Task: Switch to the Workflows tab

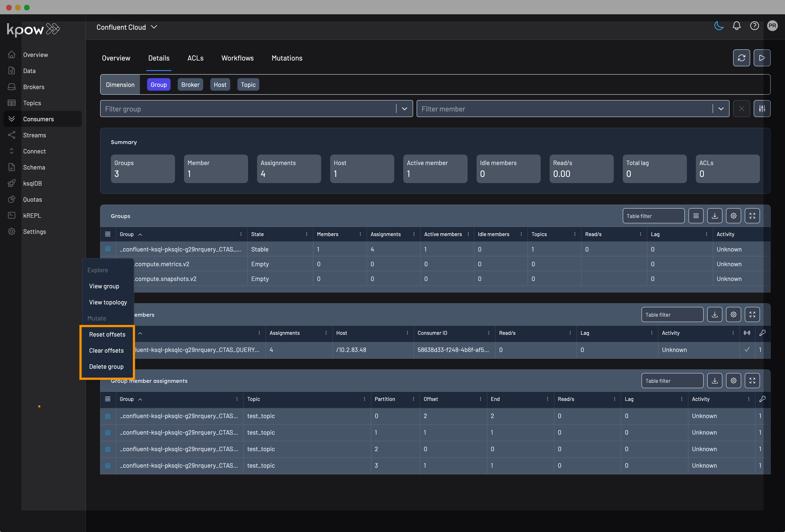Action: (x=237, y=58)
